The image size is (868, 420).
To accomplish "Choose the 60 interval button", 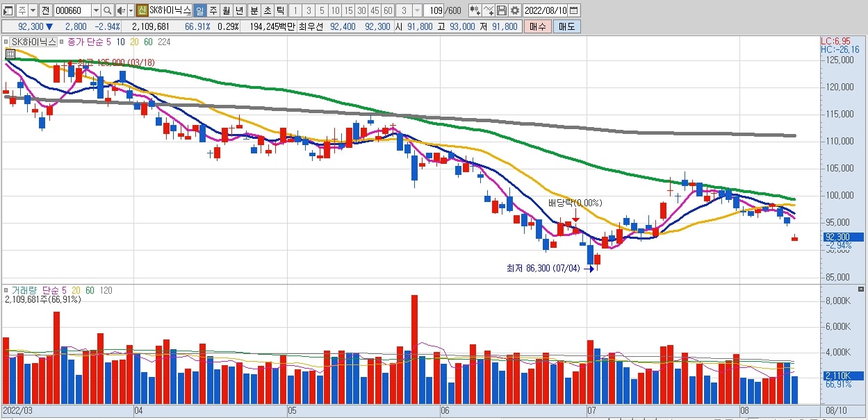I will tap(388, 10).
